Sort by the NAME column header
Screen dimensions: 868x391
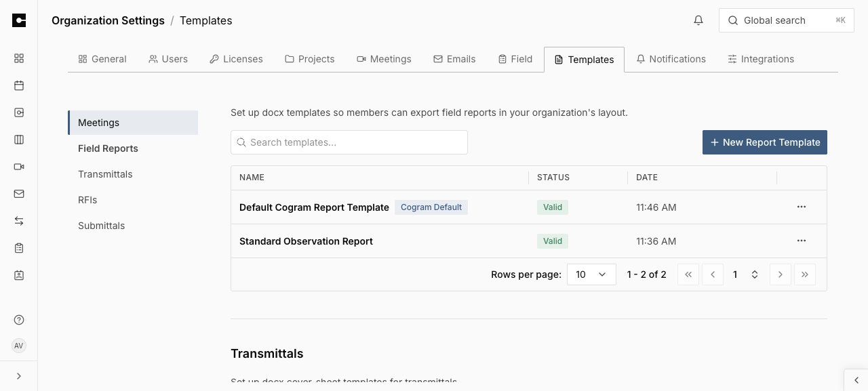(252, 178)
